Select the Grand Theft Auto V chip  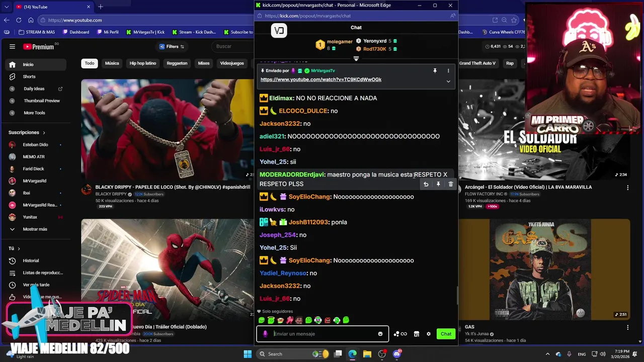477,63
